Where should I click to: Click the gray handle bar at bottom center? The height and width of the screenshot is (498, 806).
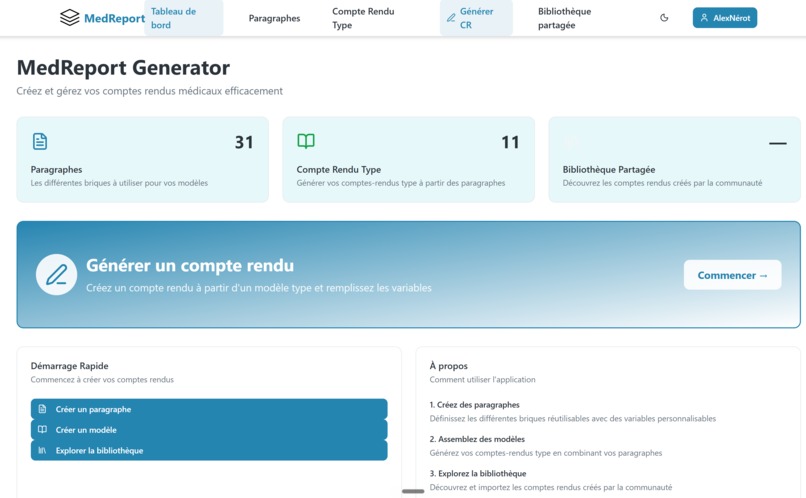coord(413,491)
